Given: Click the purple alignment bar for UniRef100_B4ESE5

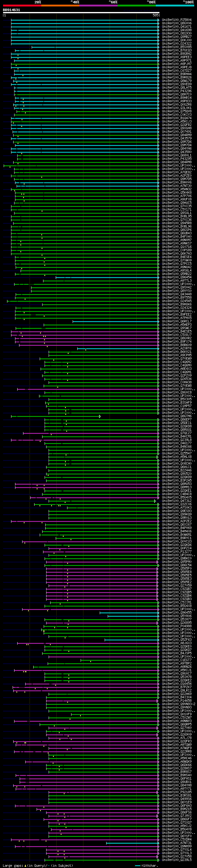Looking at the screenshot, I should (x=85, y=332).
